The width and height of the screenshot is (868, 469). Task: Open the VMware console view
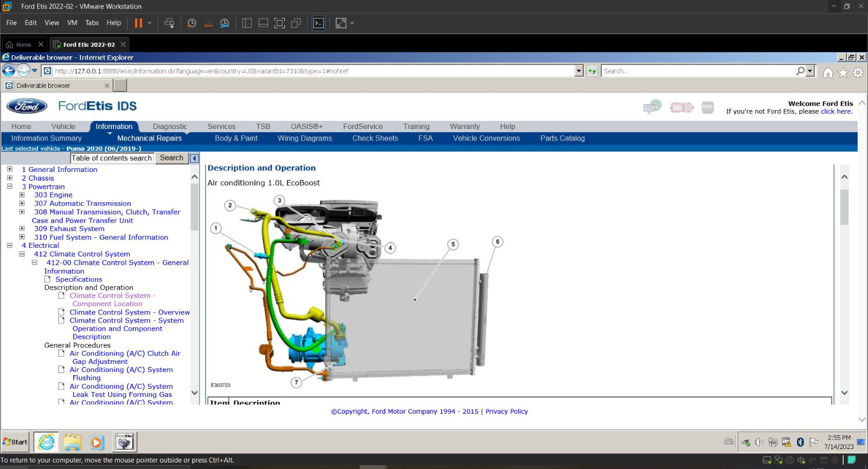[x=318, y=23]
